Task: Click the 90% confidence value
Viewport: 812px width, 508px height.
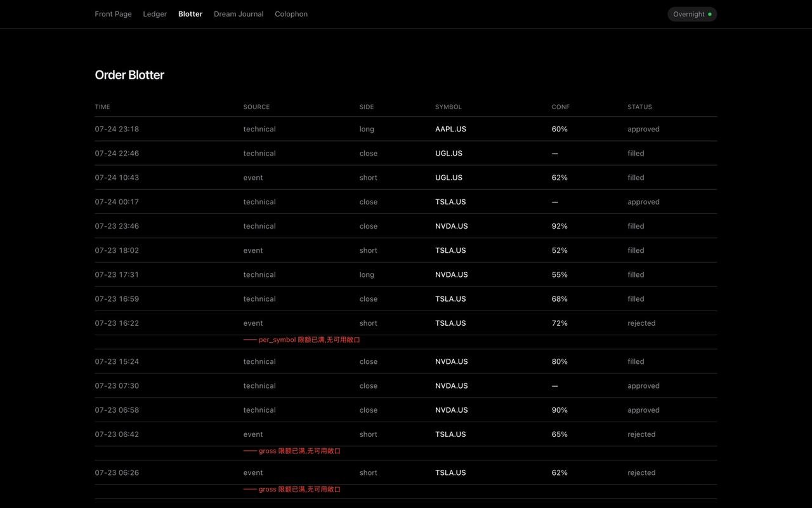Action: pyautogui.click(x=560, y=410)
